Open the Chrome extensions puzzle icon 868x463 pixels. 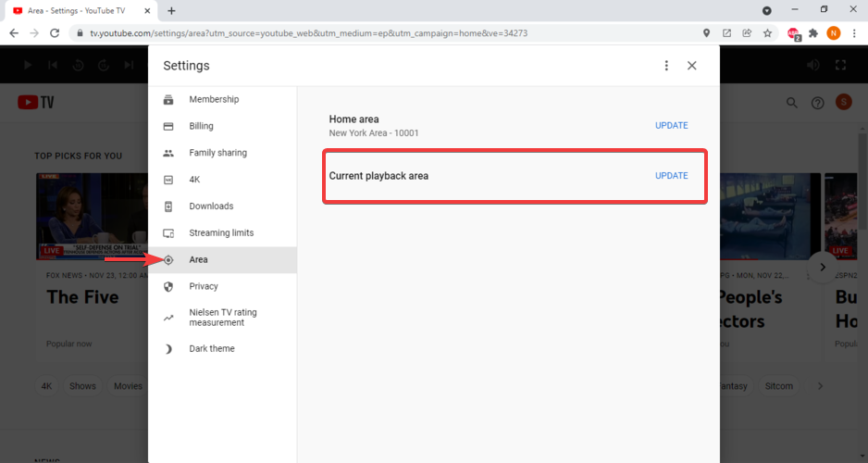[813, 32]
